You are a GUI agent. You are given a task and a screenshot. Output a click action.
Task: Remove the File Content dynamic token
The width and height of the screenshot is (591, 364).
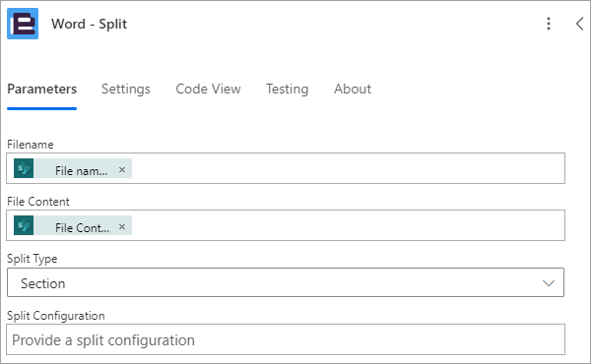[x=122, y=226]
